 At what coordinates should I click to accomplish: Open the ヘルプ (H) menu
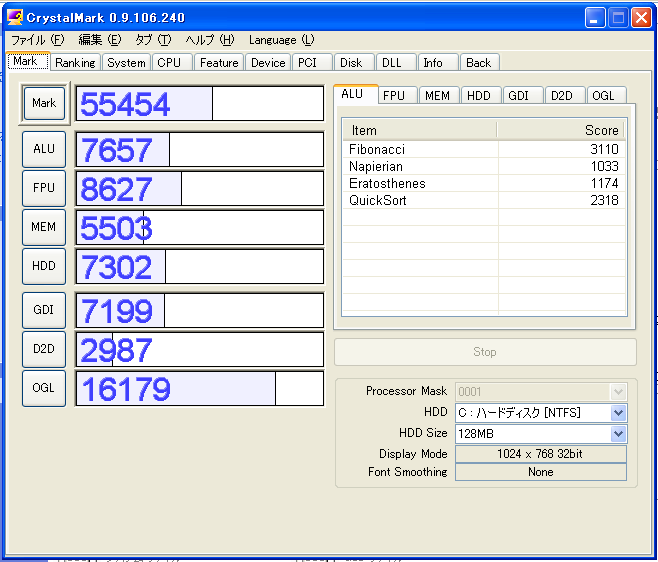point(210,40)
